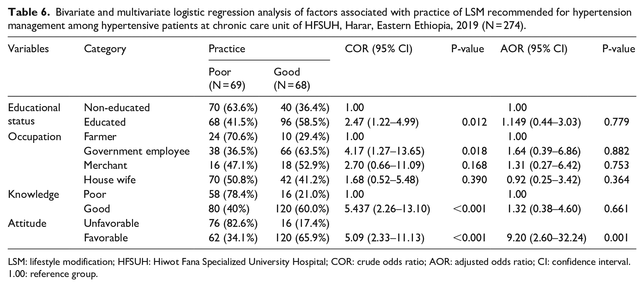The height and width of the screenshot is (287, 644).
Task: Click the "AOR (95% CI)" column header
Action: (x=534, y=49)
